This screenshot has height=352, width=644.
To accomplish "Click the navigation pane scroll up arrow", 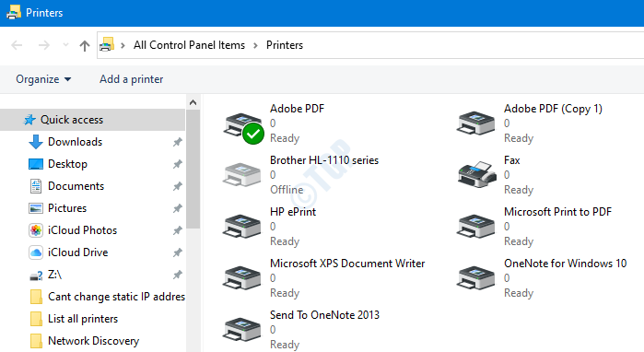I will 193,102.
